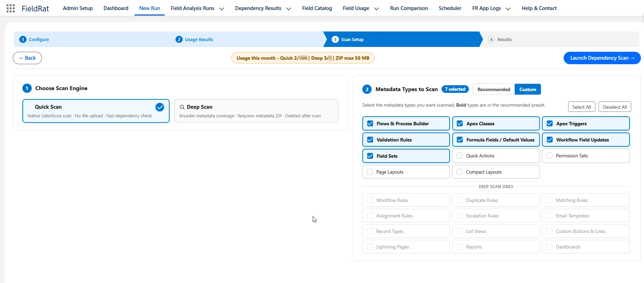The width and height of the screenshot is (644, 283).
Task: Open Help & Contact tab
Action: (x=539, y=8)
